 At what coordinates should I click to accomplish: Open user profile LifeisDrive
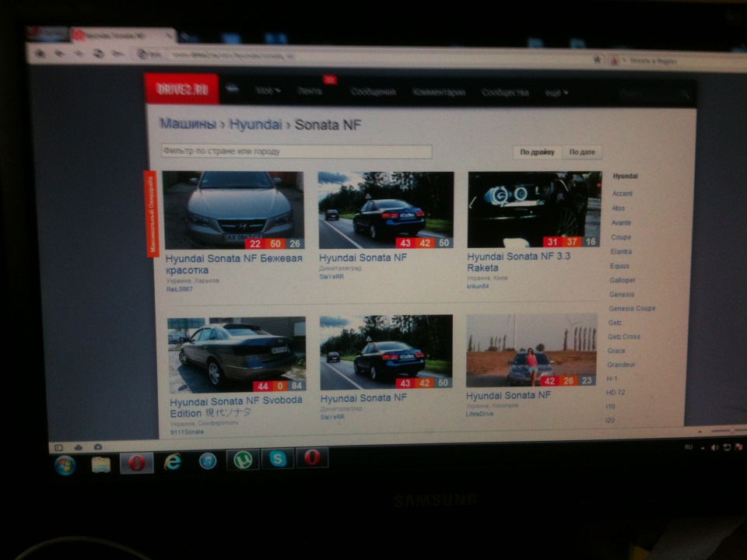tap(480, 414)
